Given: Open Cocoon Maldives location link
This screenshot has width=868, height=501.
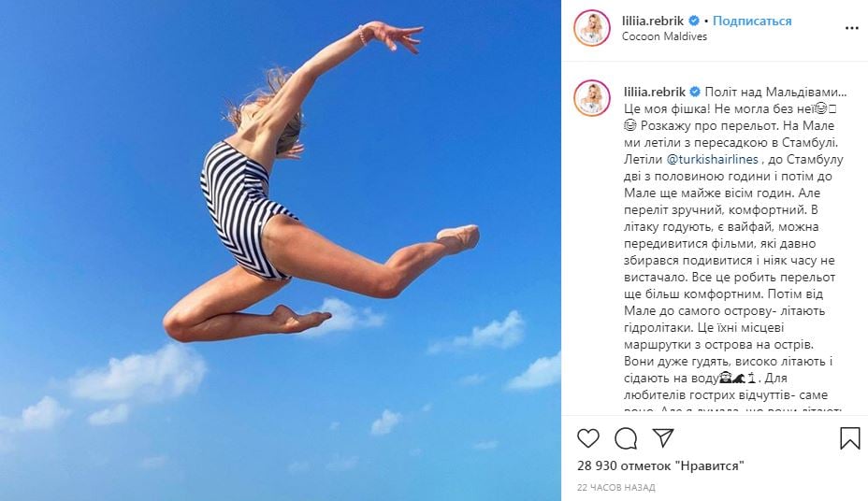Looking at the screenshot, I should point(664,36).
